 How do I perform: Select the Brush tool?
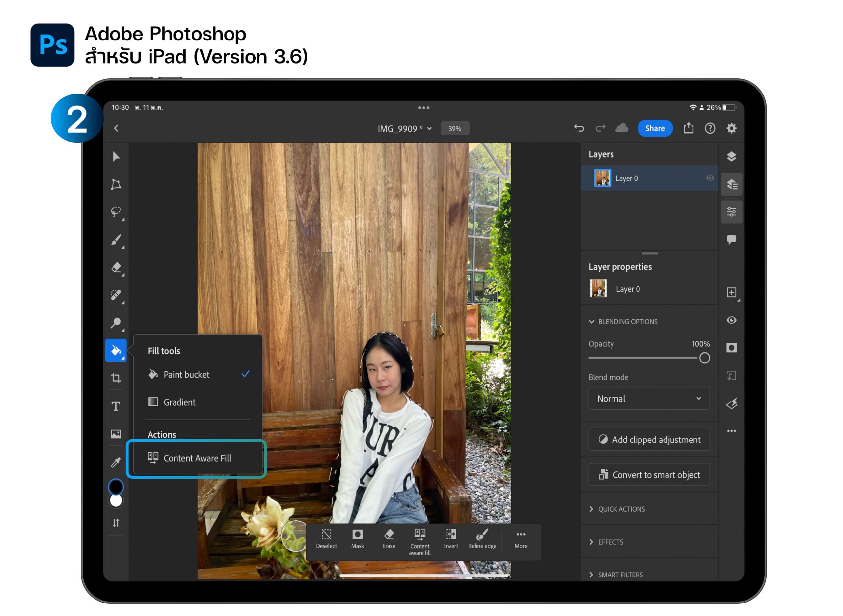116,240
